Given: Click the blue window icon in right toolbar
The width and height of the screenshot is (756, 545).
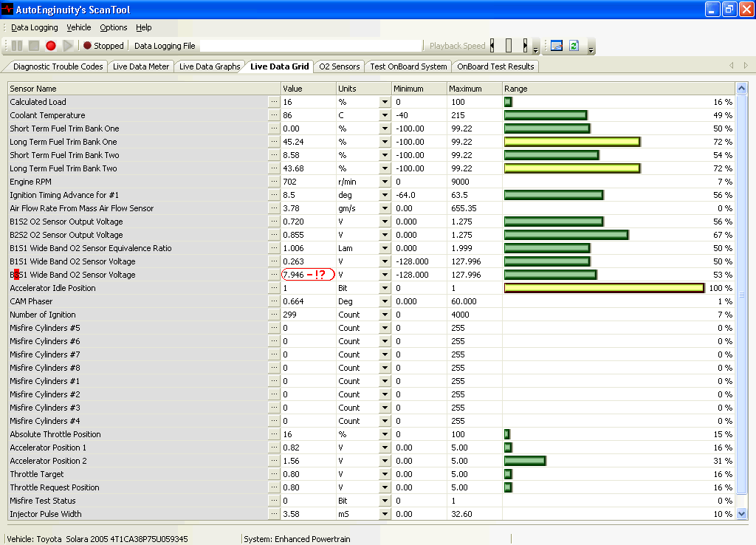Looking at the screenshot, I should point(556,46).
